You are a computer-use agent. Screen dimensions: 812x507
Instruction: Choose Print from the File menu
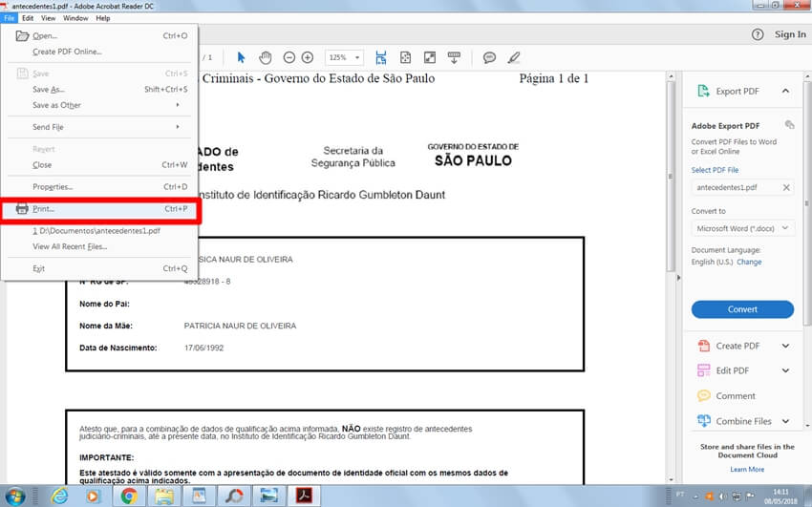44,208
